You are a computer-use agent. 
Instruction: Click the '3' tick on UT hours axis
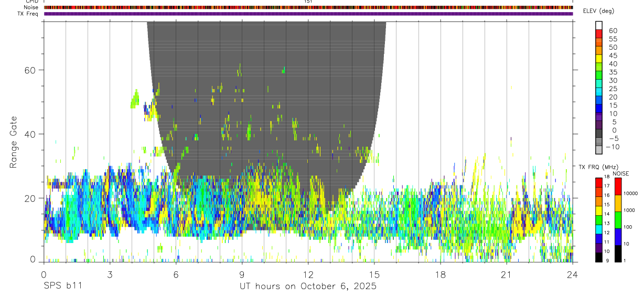(110, 274)
